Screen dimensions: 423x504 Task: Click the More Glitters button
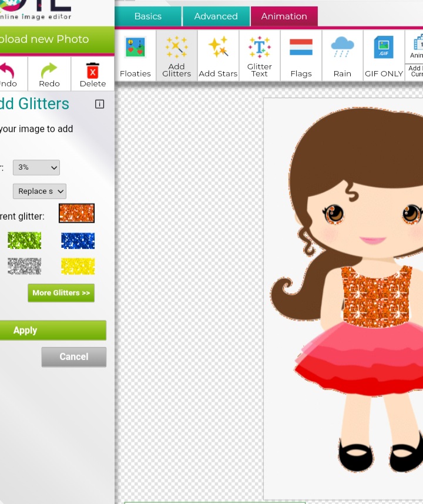click(61, 293)
